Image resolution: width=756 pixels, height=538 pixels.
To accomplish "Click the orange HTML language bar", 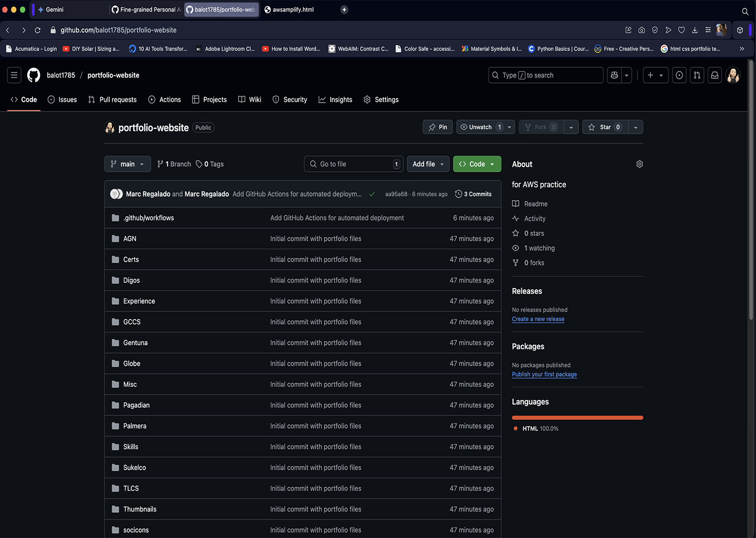I will click(x=577, y=418).
